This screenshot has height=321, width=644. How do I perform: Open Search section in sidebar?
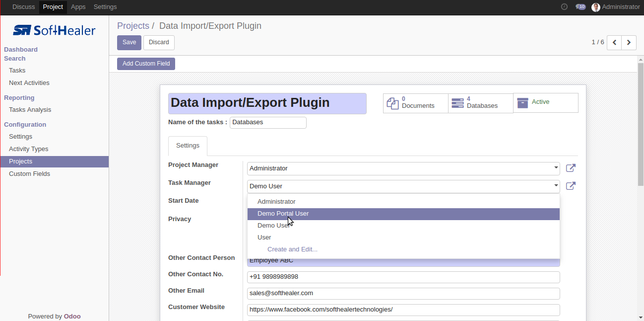[x=15, y=59]
